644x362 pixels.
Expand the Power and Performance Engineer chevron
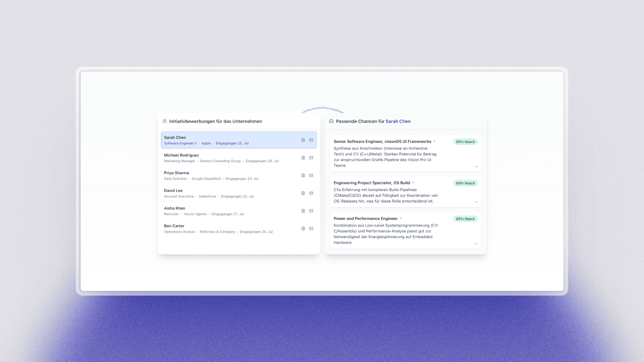476,244
